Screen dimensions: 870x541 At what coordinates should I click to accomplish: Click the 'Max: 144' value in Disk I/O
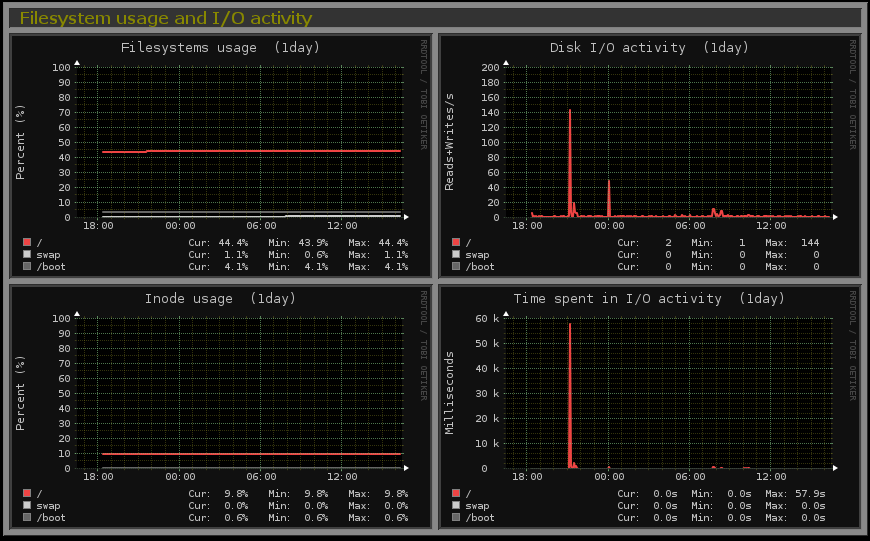click(792, 242)
